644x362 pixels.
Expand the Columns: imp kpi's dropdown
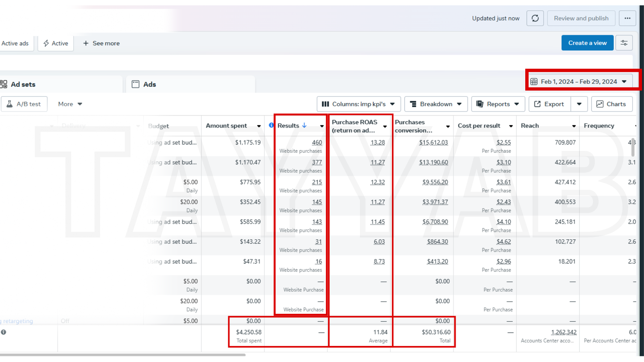[358, 104]
